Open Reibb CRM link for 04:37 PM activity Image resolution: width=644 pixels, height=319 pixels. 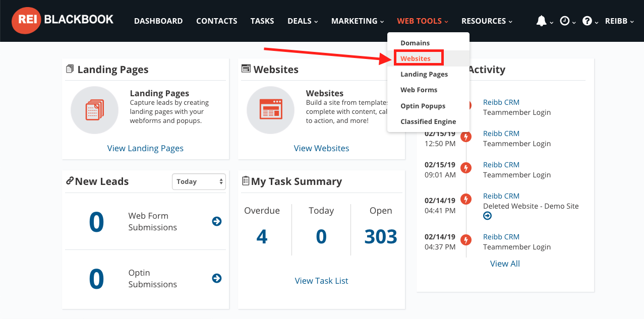501,237
